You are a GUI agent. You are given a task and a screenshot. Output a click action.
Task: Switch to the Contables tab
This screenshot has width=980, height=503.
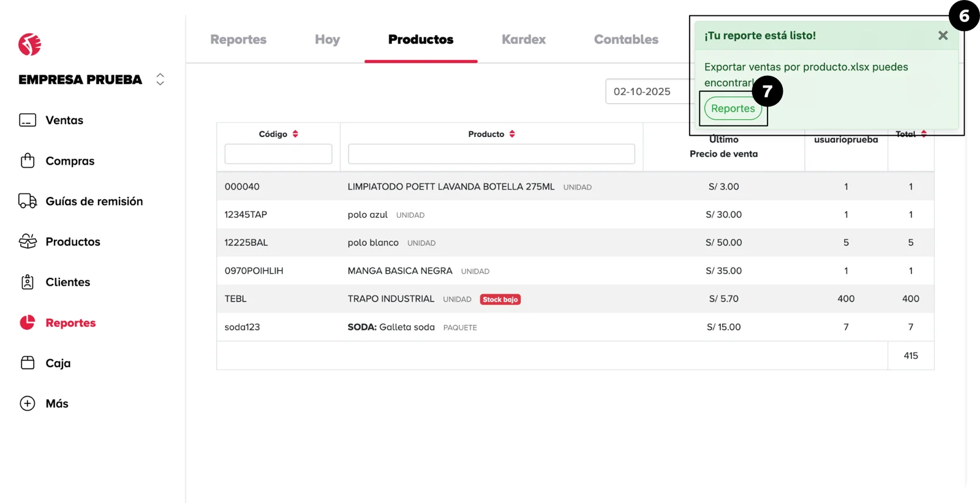625,40
